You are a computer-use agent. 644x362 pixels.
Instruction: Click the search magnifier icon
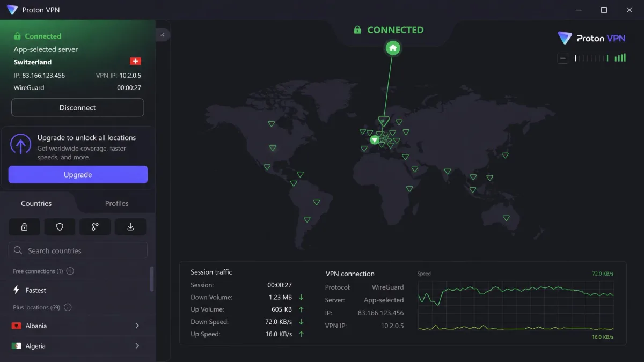pos(18,250)
